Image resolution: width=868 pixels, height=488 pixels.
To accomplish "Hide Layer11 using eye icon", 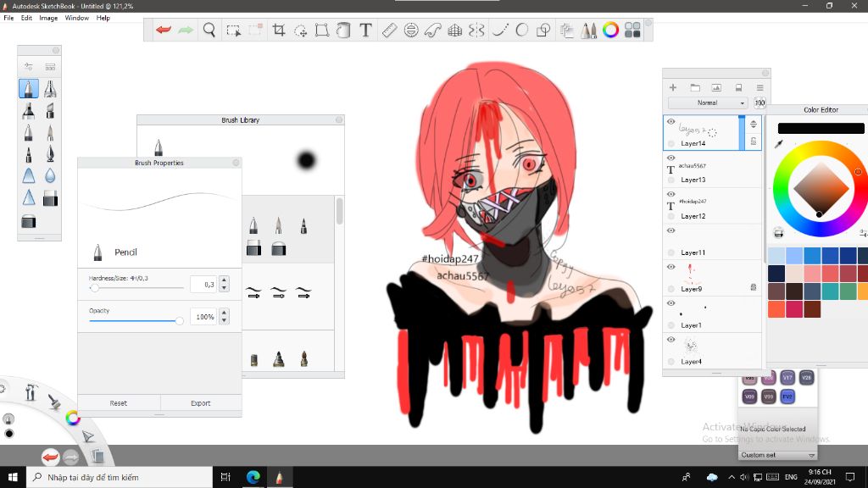I will 671,230.
